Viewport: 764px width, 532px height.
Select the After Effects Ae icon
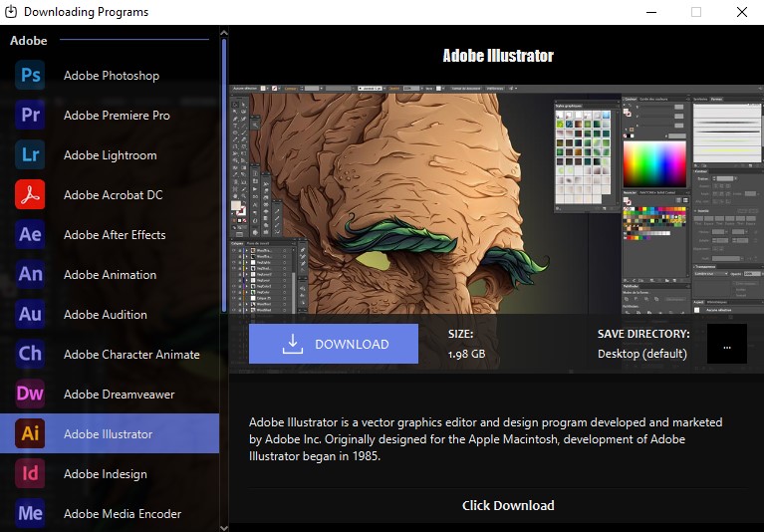coord(31,235)
